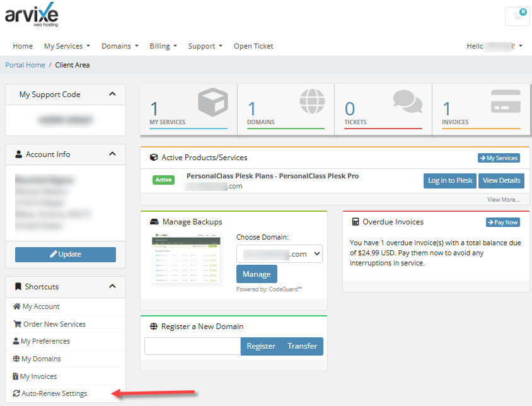Click the Shortcuts bookmark icon
The image size is (532, 406).
pyautogui.click(x=18, y=286)
